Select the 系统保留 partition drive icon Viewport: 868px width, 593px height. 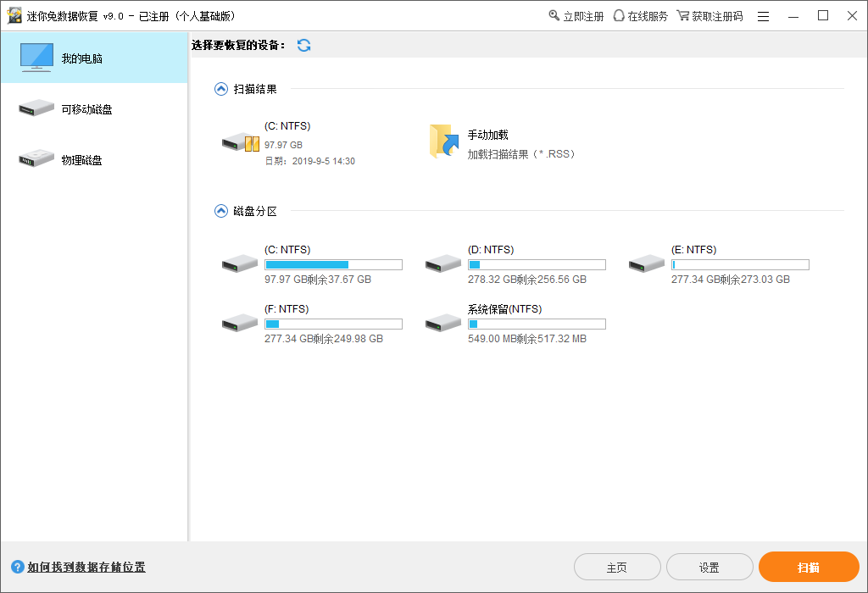442,323
